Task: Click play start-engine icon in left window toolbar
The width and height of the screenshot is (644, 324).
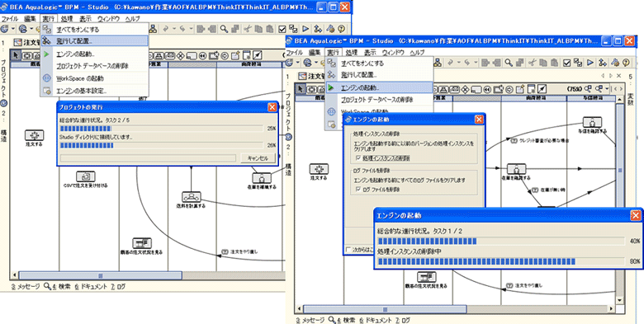Action: [305, 29]
